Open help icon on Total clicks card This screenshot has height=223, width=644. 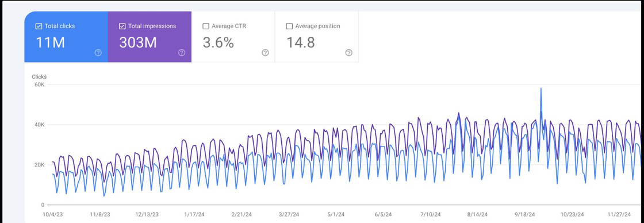coord(98,52)
